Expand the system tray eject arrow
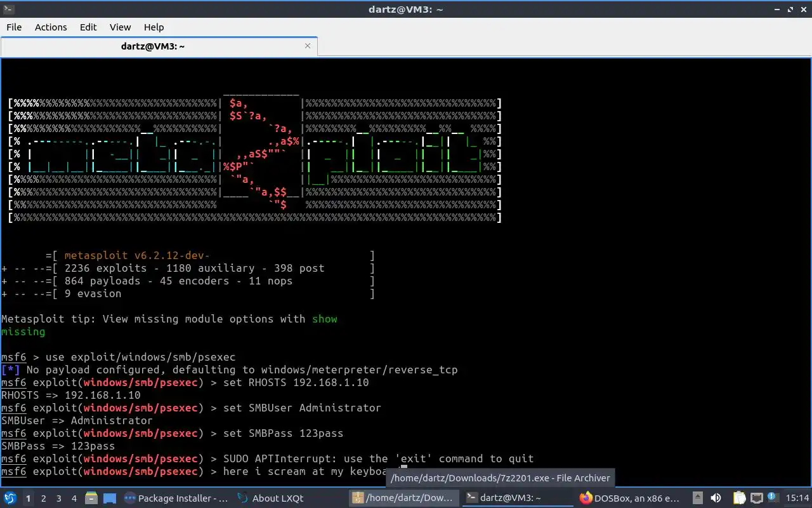This screenshot has width=812, height=508. tap(698, 498)
